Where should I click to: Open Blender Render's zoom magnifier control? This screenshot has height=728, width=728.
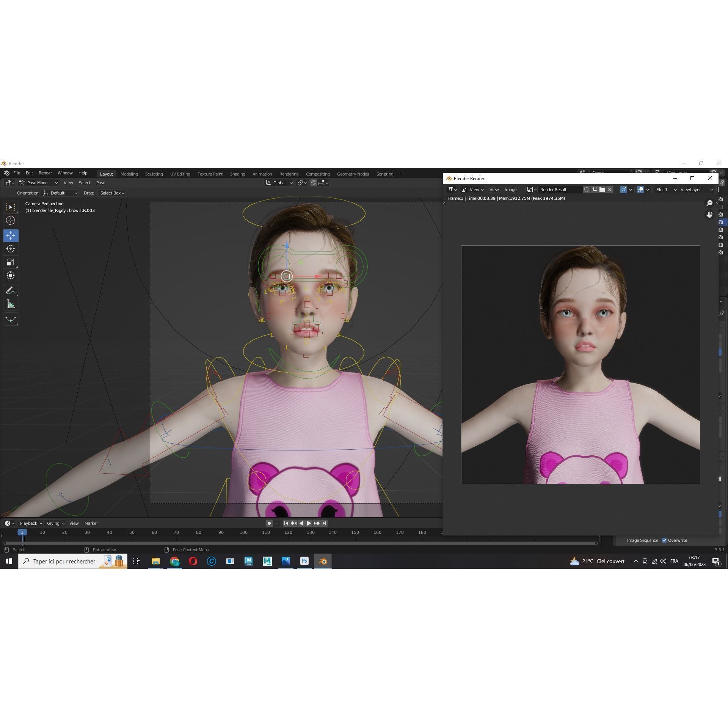710,203
